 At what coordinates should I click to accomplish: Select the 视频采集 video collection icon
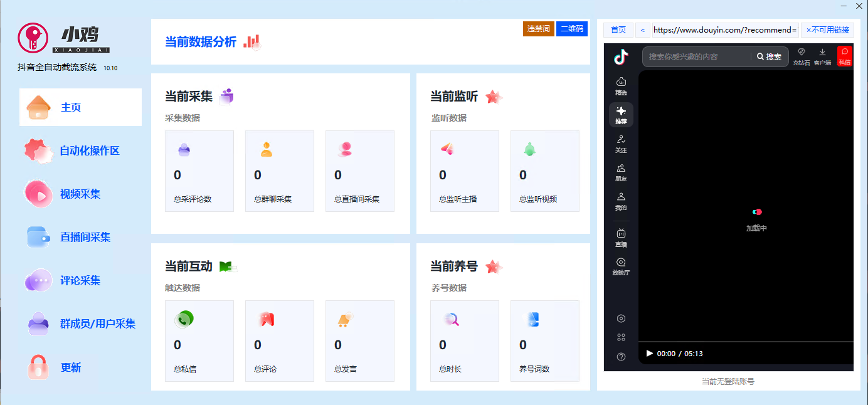[39, 194]
